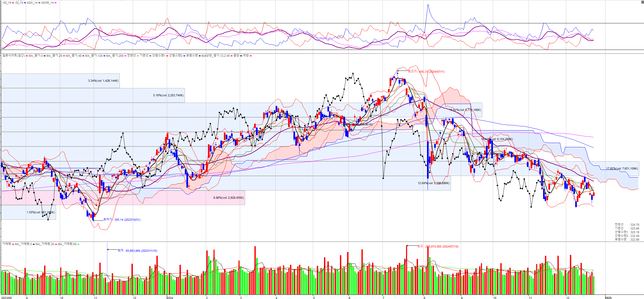644x299 pixels.
Task: Select the 후행스팬 legend entry
Action: [192, 55]
